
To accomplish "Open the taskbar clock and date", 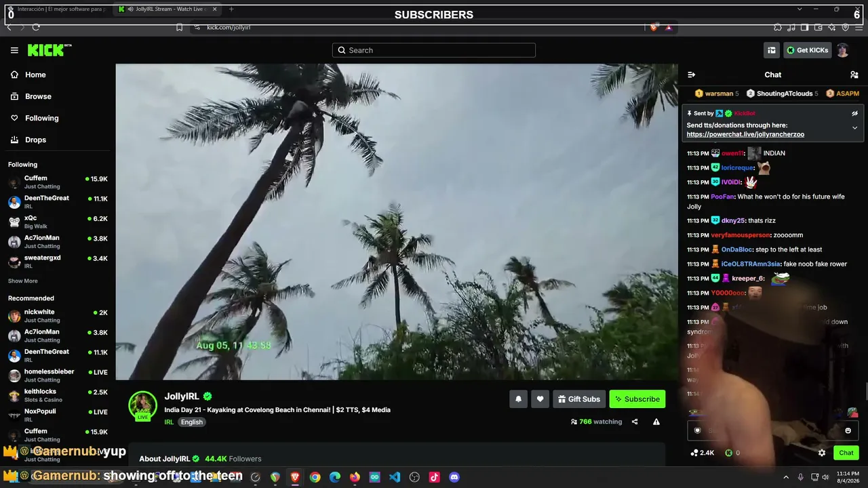I will (x=848, y=477).
